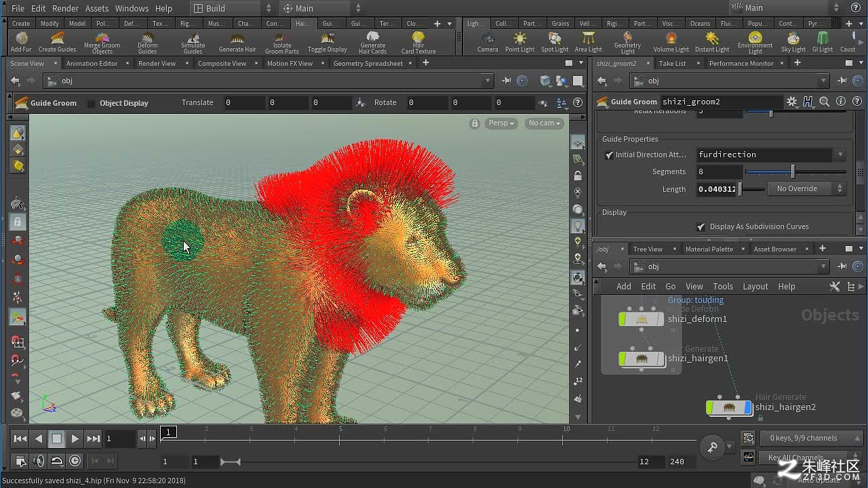Add an Environment Light from the shelf

[755, 43]
